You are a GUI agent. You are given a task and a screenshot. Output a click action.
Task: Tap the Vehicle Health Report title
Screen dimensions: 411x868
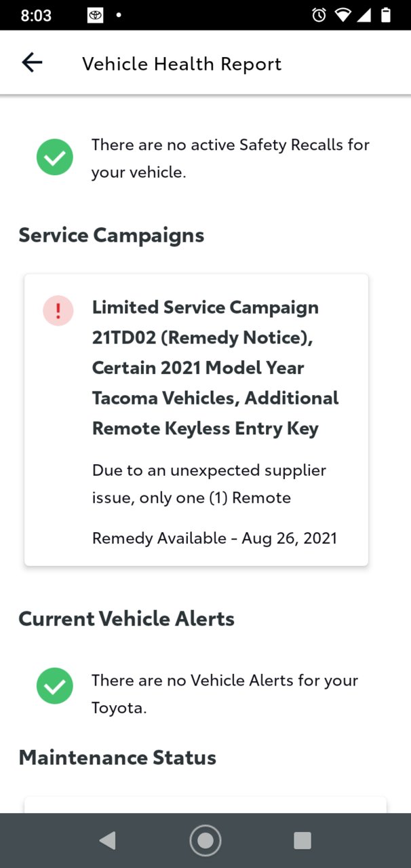(x=182, y=64)
